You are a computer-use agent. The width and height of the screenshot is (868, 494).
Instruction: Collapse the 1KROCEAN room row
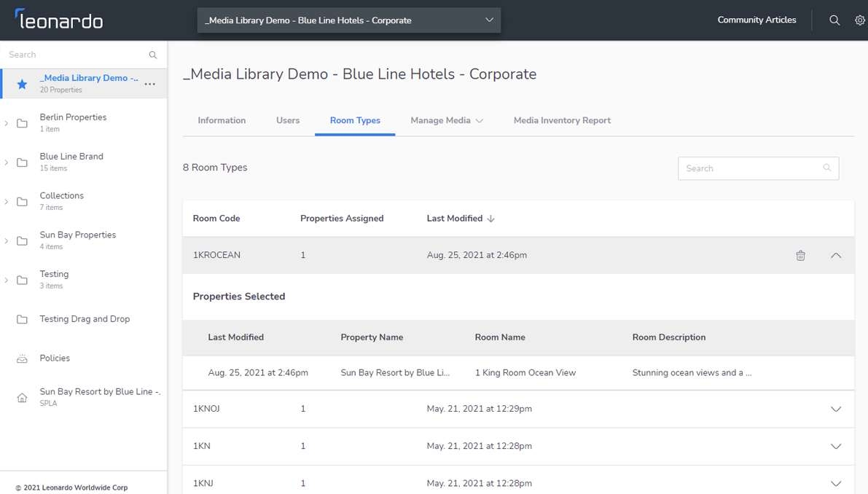(x=836, y=256)
